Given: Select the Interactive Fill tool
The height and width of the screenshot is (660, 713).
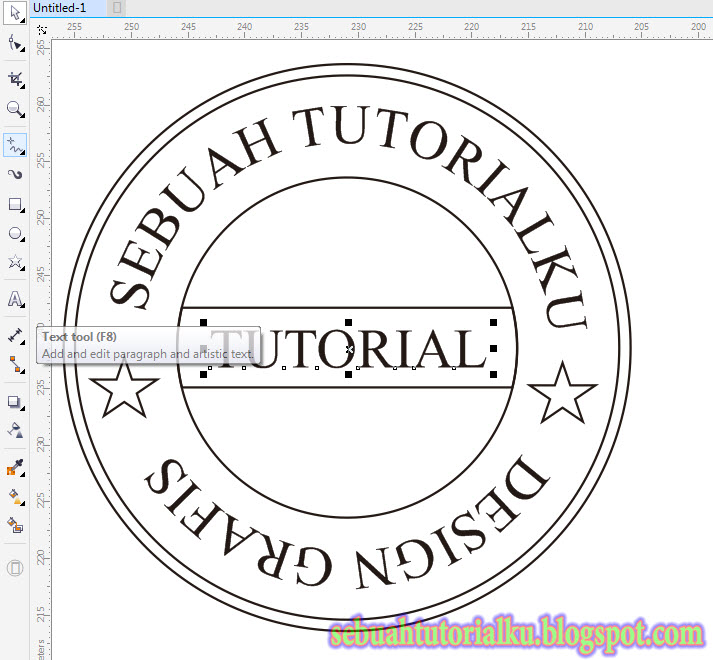Looking at the screenshot, I should click(15, 497).
